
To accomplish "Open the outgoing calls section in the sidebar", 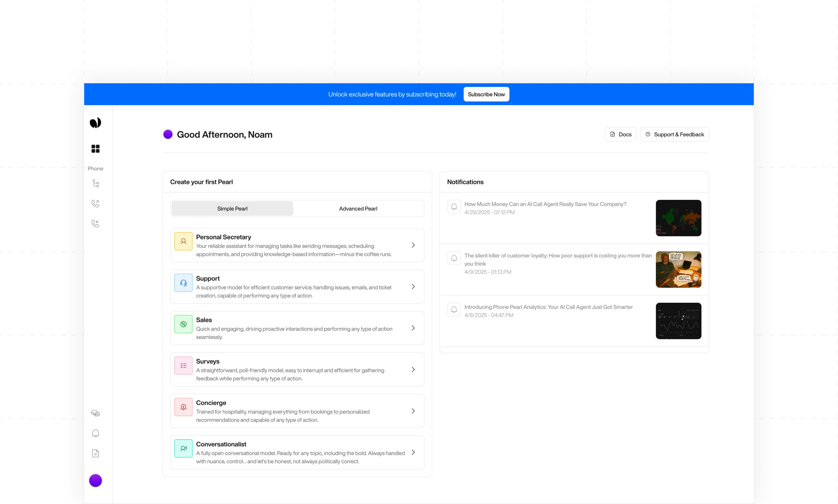I will click(95, 203).
